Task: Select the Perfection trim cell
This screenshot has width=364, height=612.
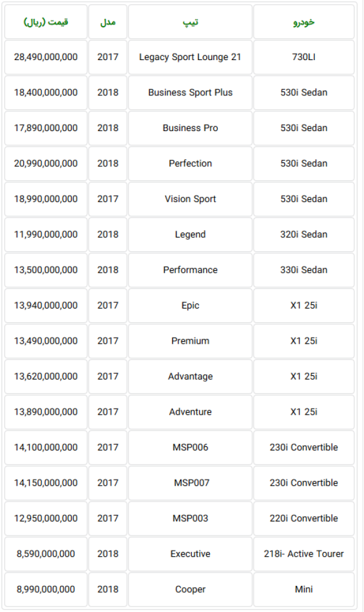Action: pos(190,163)
